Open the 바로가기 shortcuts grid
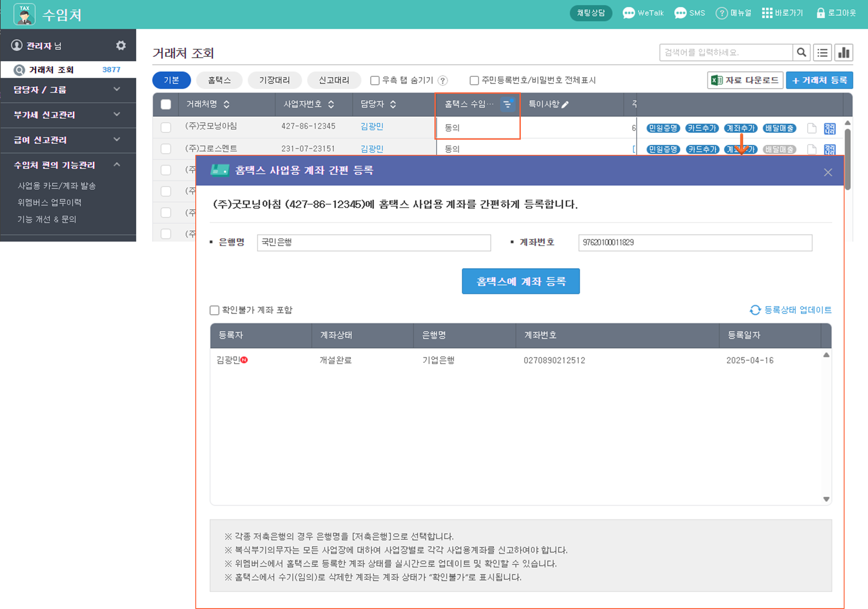This screenshot has height=609, width=868. 783,13
